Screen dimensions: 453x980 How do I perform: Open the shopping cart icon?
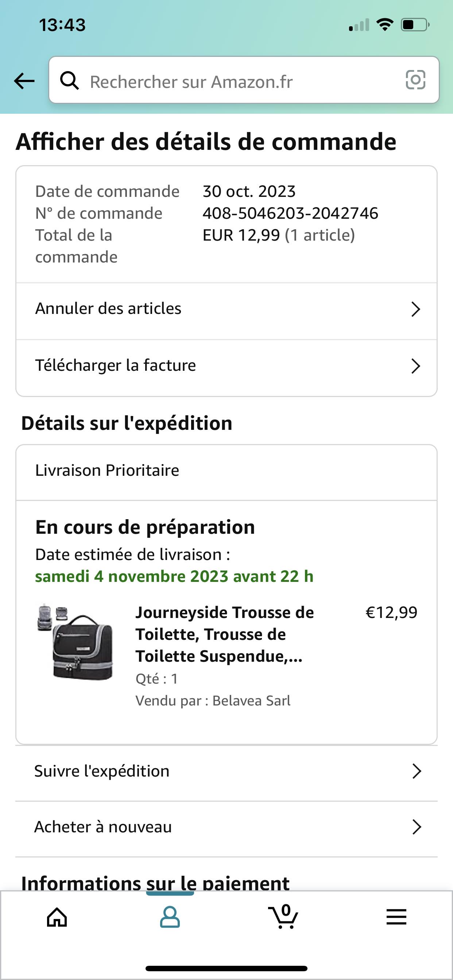tap(283, 917)
